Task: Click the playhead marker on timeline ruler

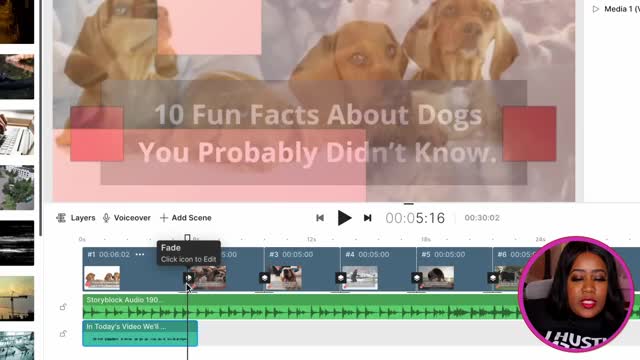Action: point(187,238)
